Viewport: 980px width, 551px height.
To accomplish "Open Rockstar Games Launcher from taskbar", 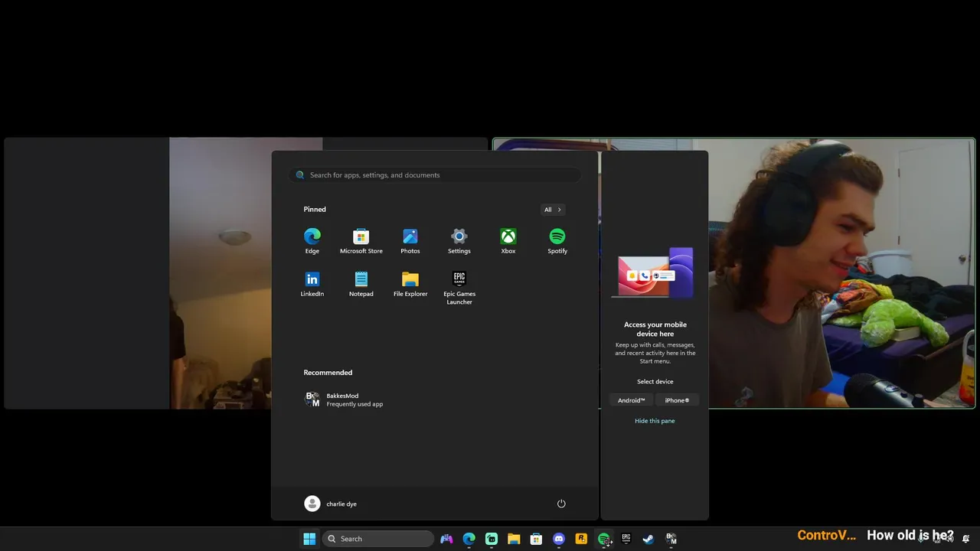I will [x=581, y=539].
